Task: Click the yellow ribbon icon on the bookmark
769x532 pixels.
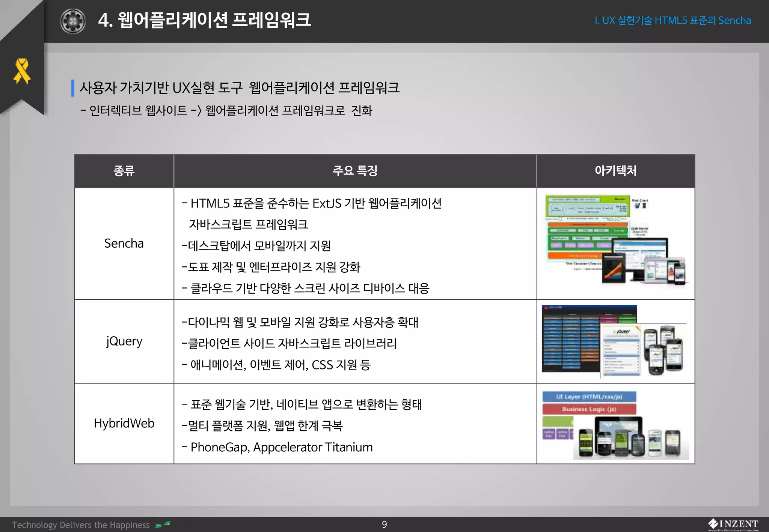Action: pyautogui.click(x=22, y=71)
